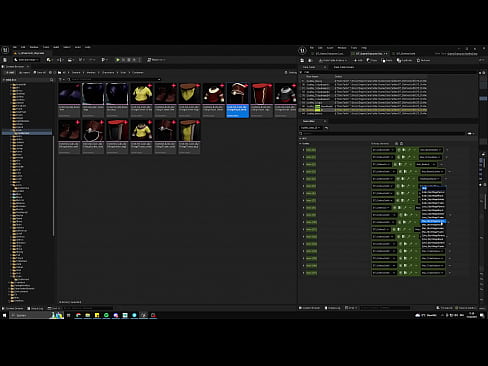The image size is (488, 366).
Task: Click the green Play button in the toolbar
Action: point(118,60)
